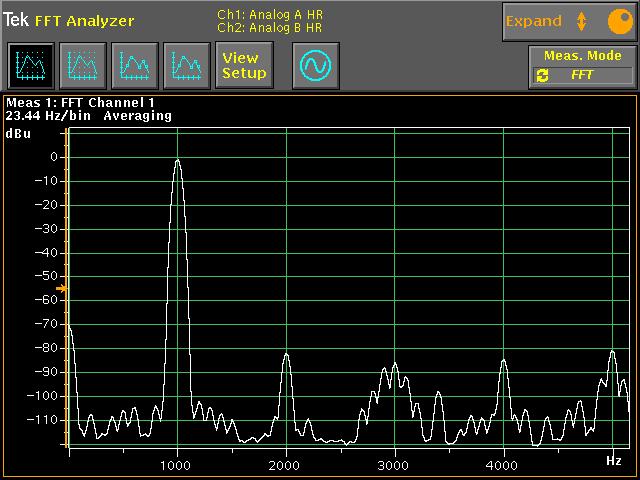This screenshot has height=480, width=640.
Task: Open the Meas. Mode FFT selector
Action: 583,75
